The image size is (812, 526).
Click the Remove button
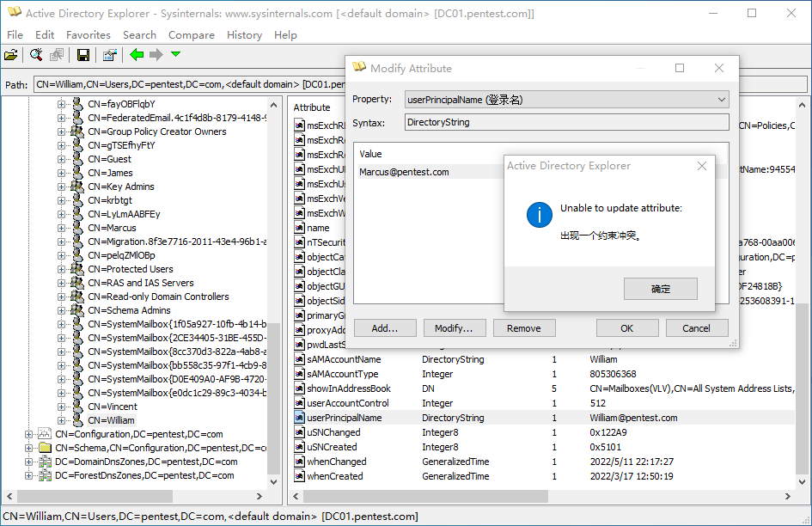524,328
